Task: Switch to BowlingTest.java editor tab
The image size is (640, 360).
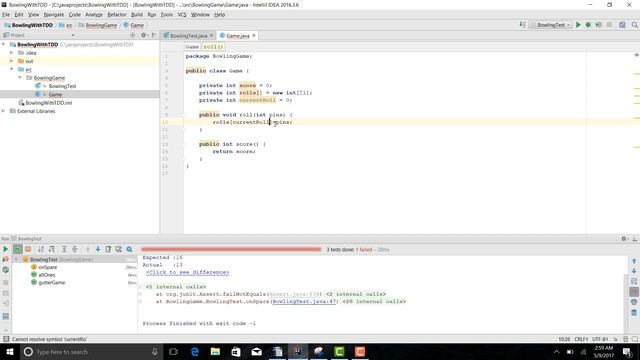Action: [188, 36]
